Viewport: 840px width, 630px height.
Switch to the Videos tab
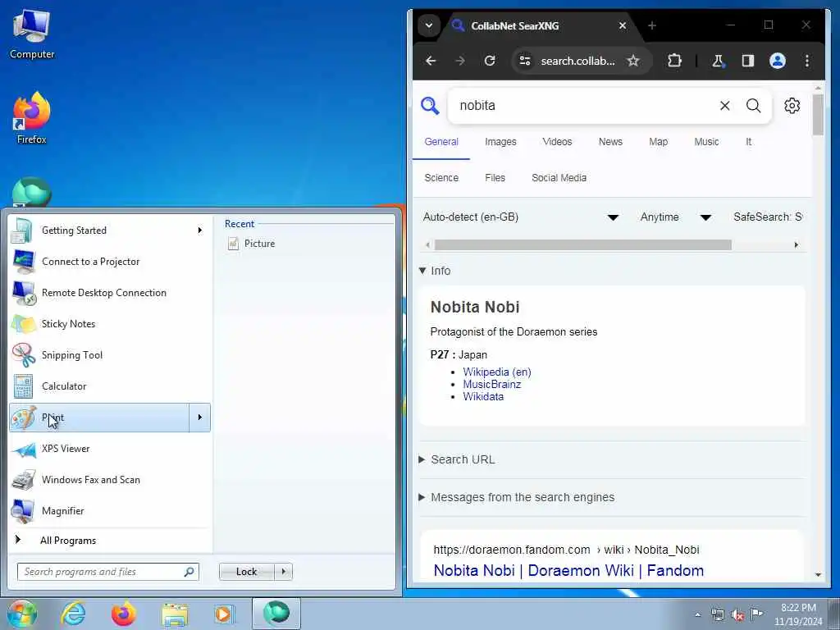[557, 142]
